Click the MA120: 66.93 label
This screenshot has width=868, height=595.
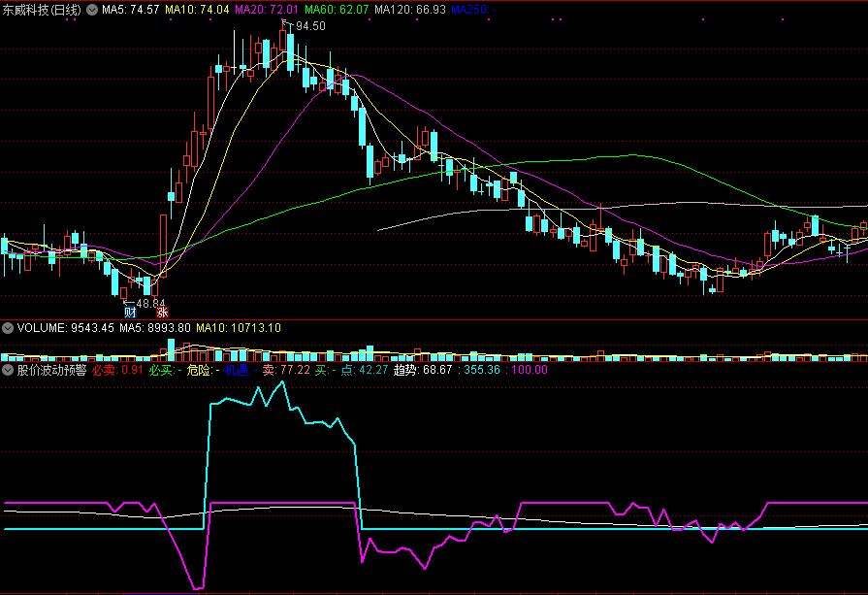409,10
